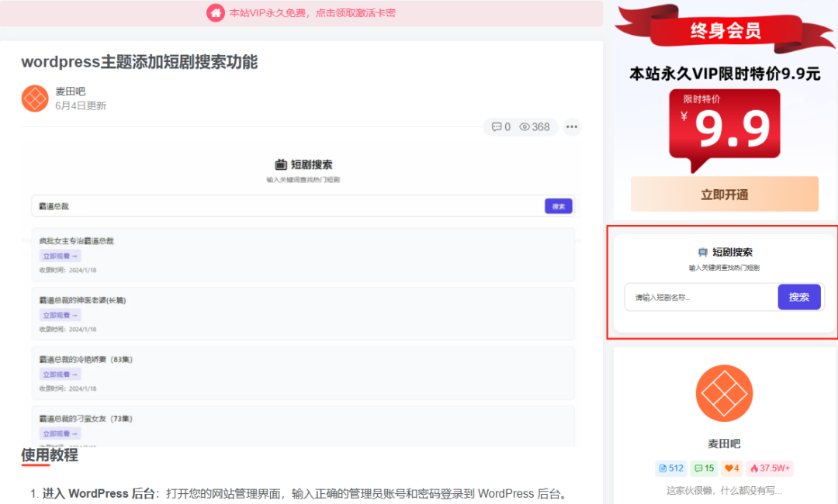Open the three-dot more options menu

coord(572,127)
